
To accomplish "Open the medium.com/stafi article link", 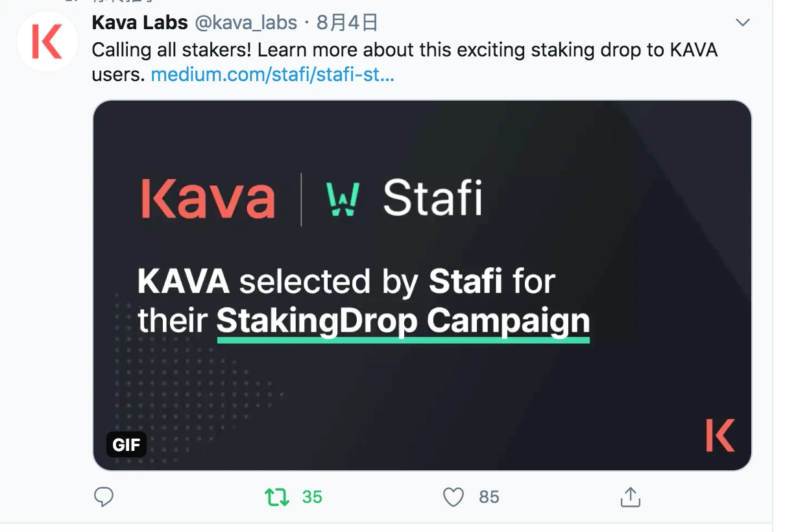I will (x=272, y=75).
